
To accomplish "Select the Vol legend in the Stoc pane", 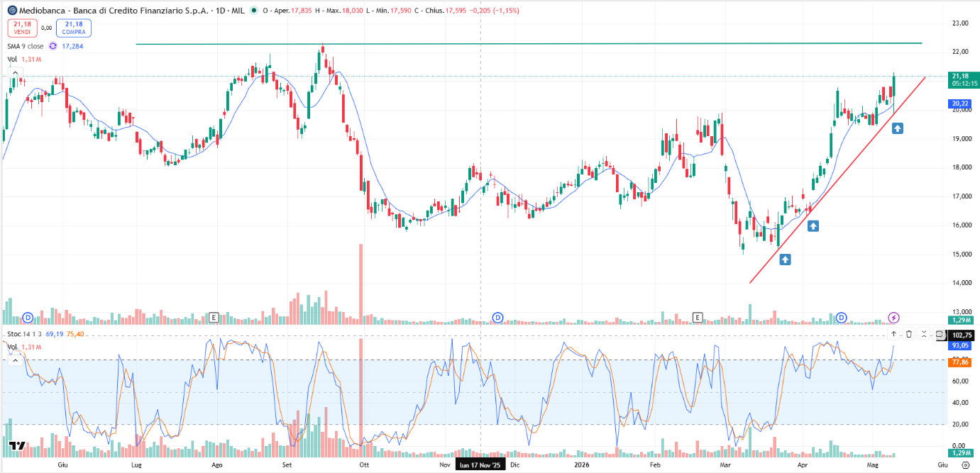I will 13,347.
